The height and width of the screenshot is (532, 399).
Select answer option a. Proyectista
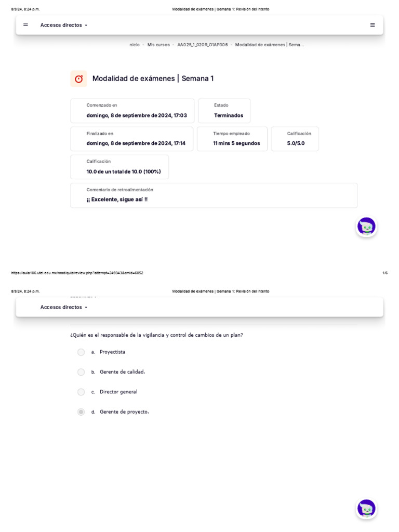point(81,352)
